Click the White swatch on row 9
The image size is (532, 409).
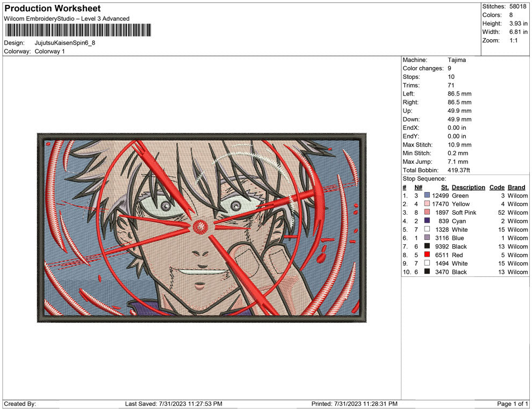427,264
